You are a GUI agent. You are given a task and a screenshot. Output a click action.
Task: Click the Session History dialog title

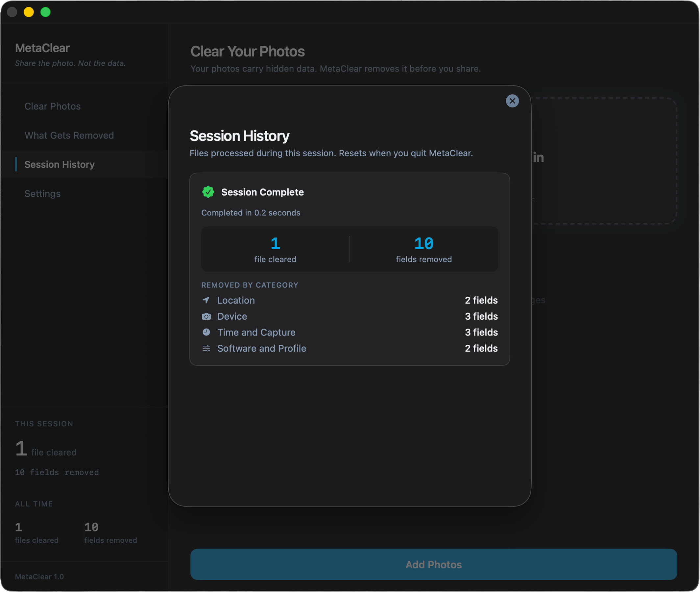click(x=239, y=136)
